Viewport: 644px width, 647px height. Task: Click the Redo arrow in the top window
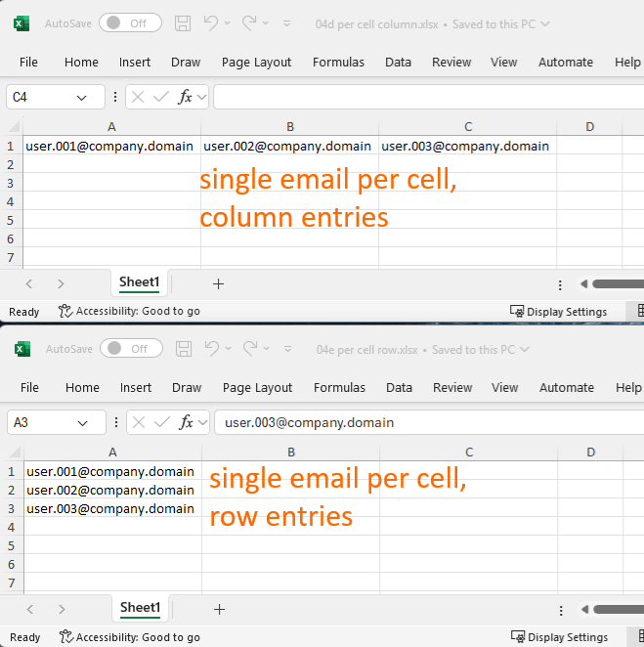coord(249,22)
